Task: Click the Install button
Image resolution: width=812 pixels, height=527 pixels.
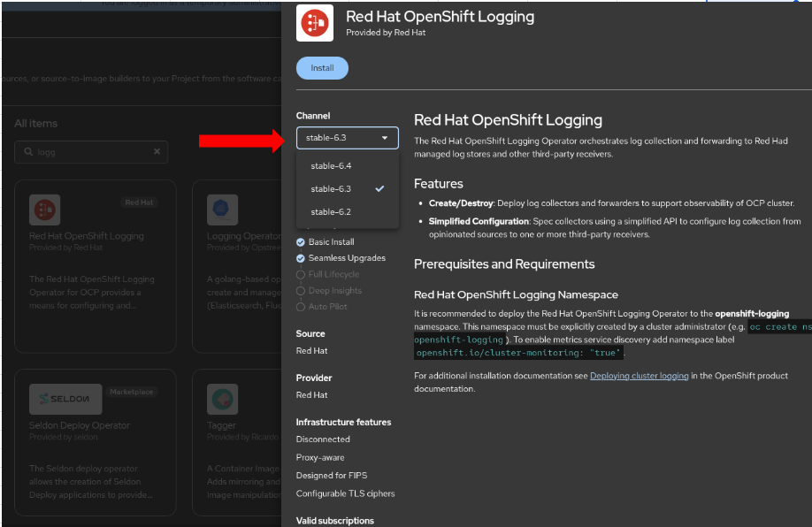Action: 321,67
